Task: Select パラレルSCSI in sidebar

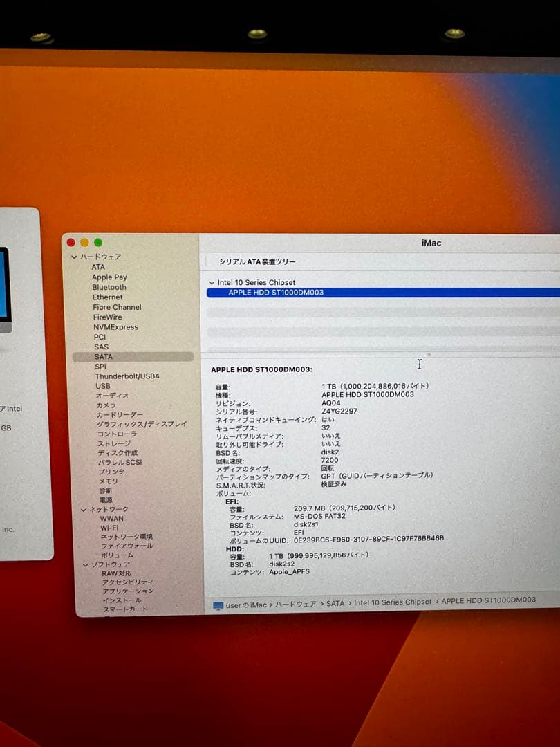Action: click(x=120, y=463)
